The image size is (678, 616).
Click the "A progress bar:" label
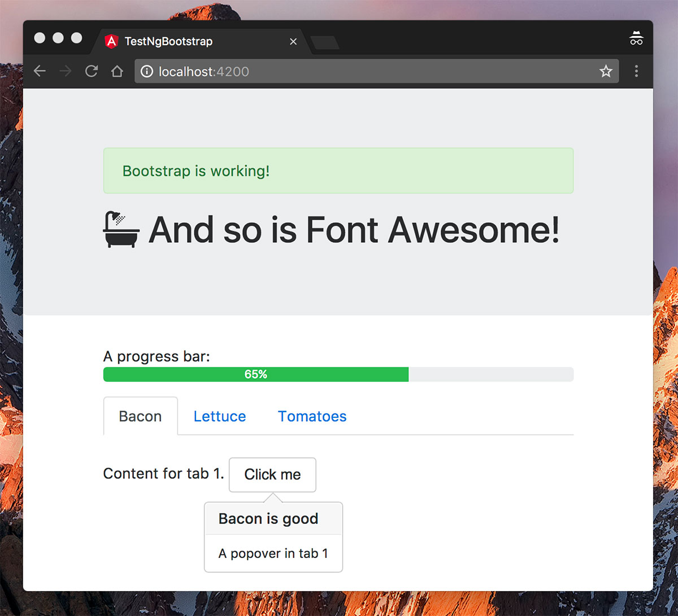click(x=157, y=357)
